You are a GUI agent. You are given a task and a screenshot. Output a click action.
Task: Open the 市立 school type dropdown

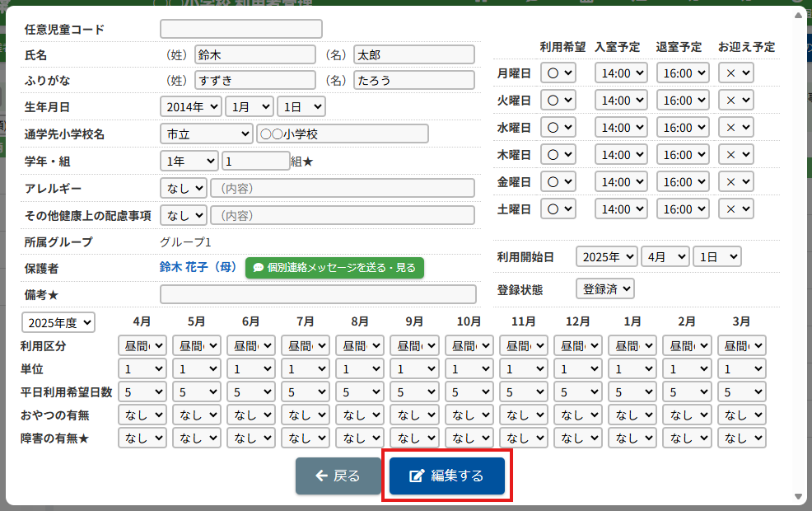click(x=206, y=134)
